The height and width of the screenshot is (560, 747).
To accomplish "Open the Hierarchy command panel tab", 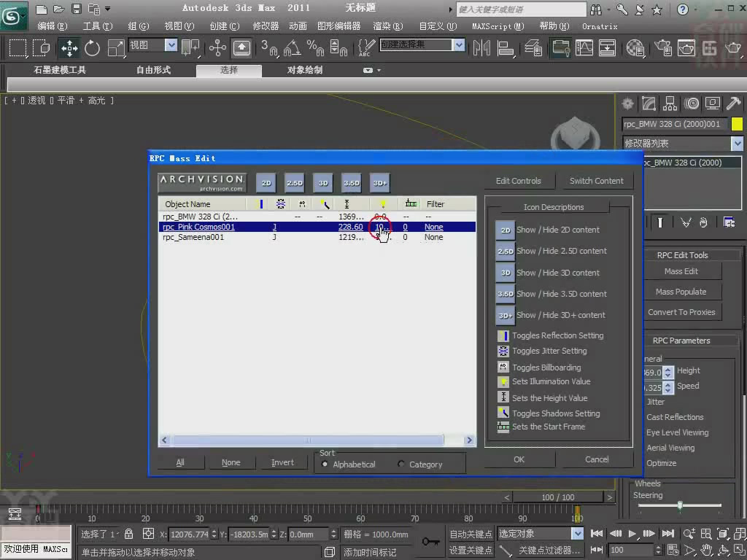I will pos(670,104).
